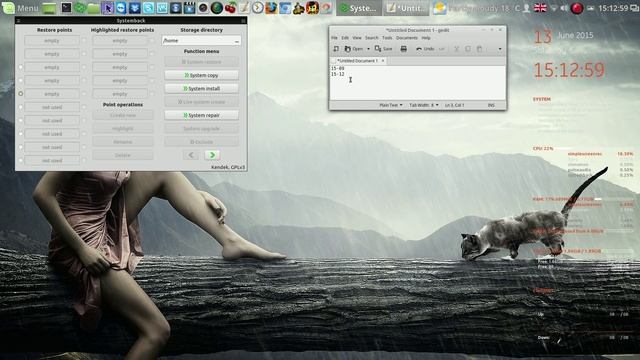Open the network tray icon
The image size is (640, 360).
coord(553,8)
